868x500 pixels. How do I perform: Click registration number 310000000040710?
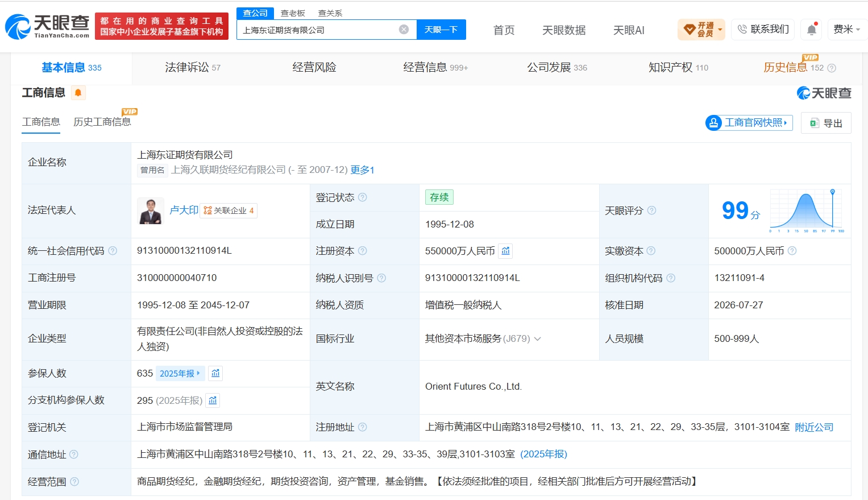(177, 278)
